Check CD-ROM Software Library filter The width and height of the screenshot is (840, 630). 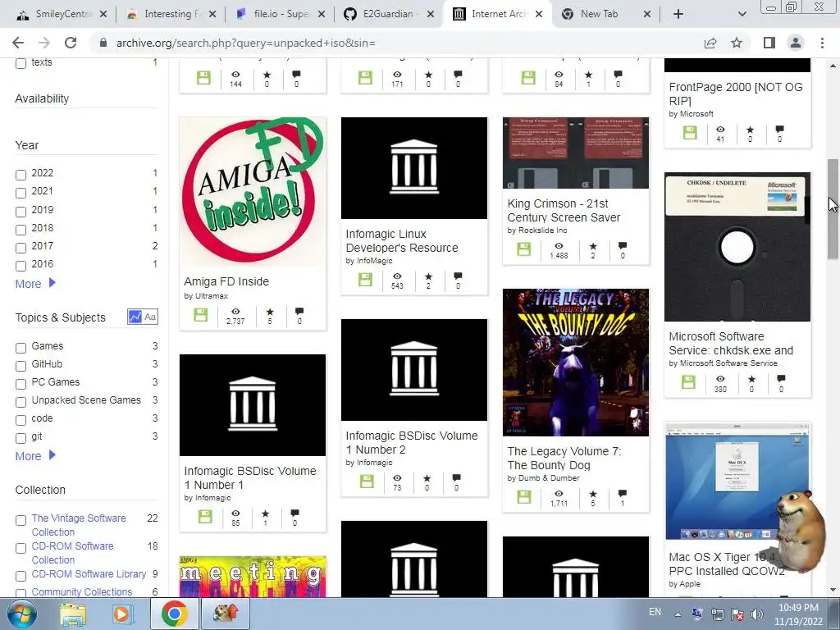[x=21, y=576]
